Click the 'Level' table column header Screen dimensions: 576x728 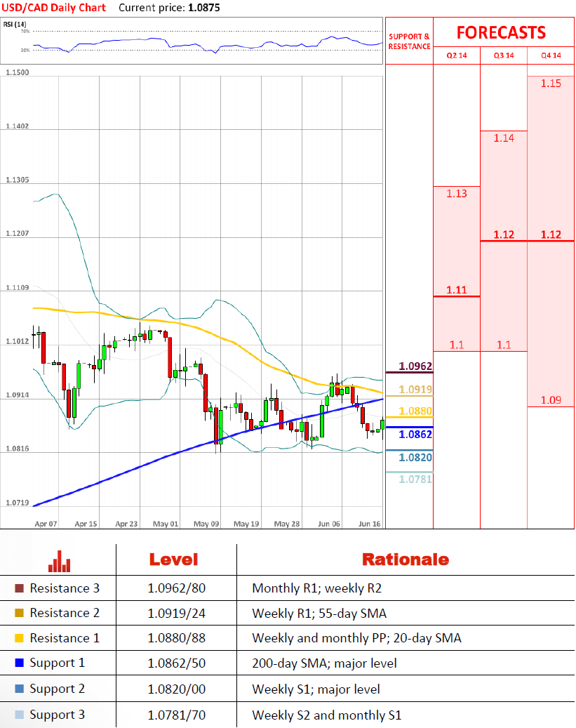173,560
